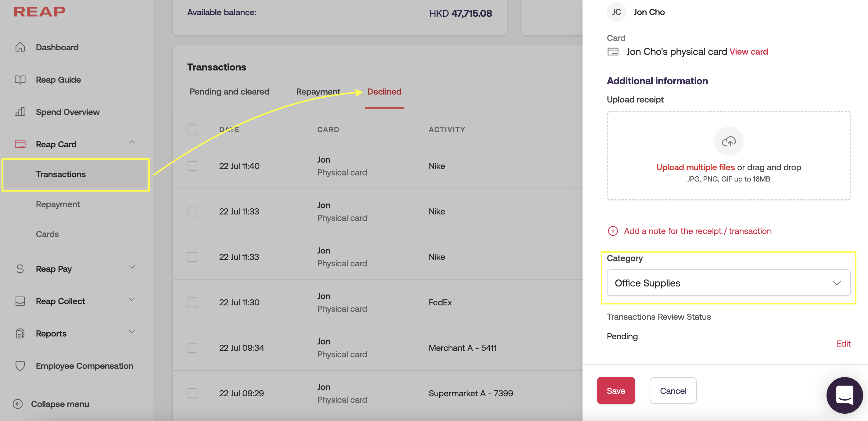Toggle the select-all checkbox in table header
Viewport: 868px width, 421px height.
192,129
